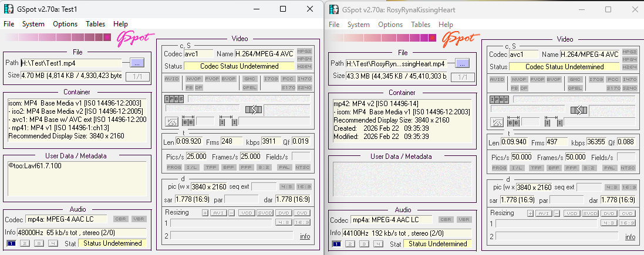
Task: Open System menu in Test1 window
Action: pyautogui.click(x=33, y=24)
